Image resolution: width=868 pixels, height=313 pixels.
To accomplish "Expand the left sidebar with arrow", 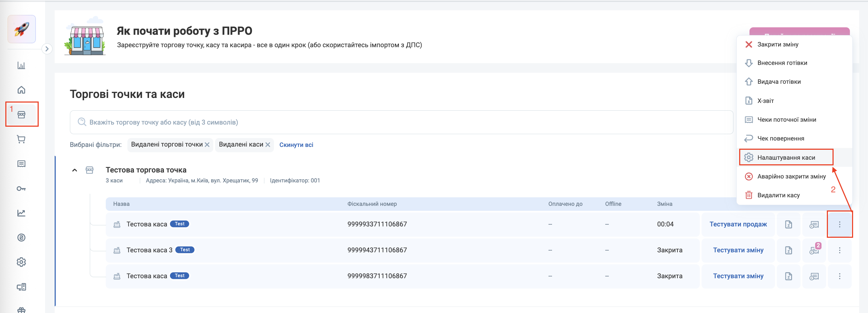I will (47, 49).
